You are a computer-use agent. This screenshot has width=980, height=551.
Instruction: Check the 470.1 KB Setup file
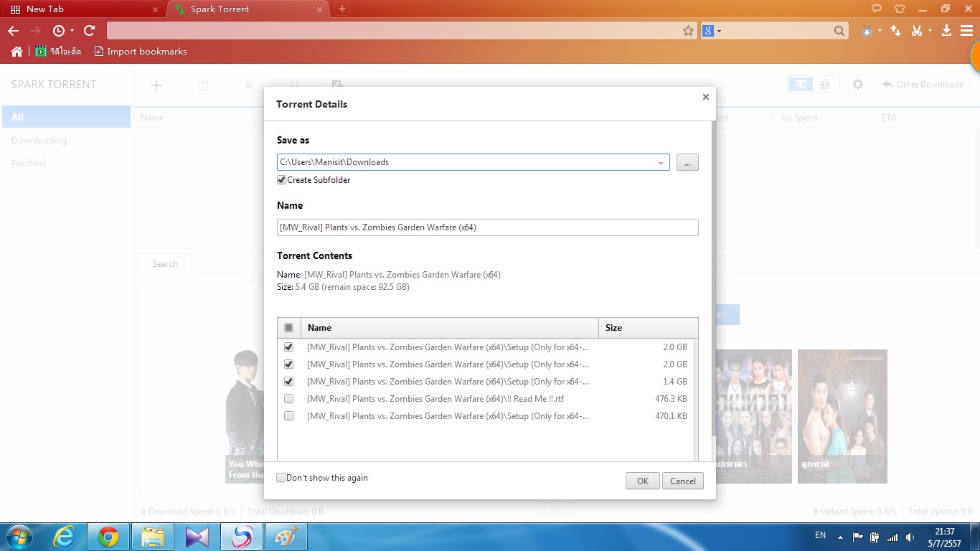click(x=289, y=416)
